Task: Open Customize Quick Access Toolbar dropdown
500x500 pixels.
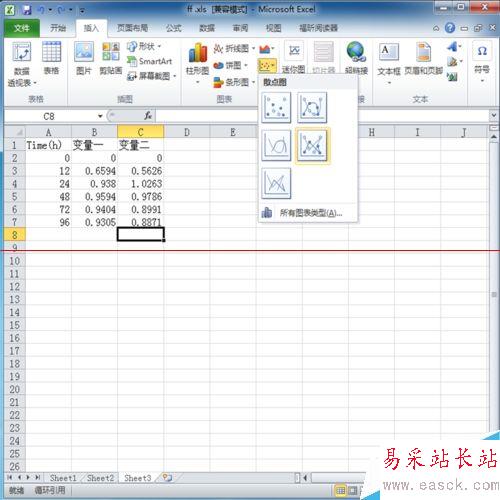Action: pos(82,11)
